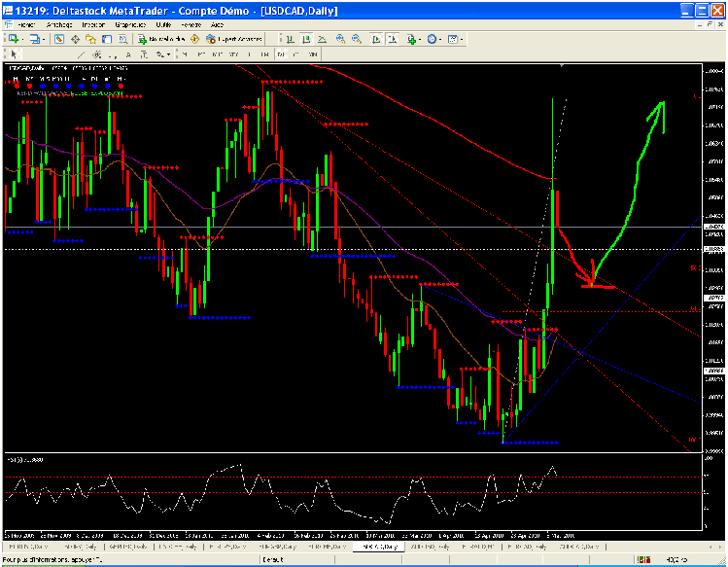Expand the arrows tool dropdown
728x567 pixels.
pos(168,54)
